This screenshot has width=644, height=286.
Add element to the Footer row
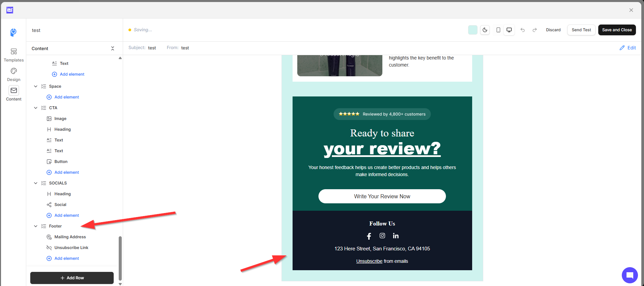point(63,258)
